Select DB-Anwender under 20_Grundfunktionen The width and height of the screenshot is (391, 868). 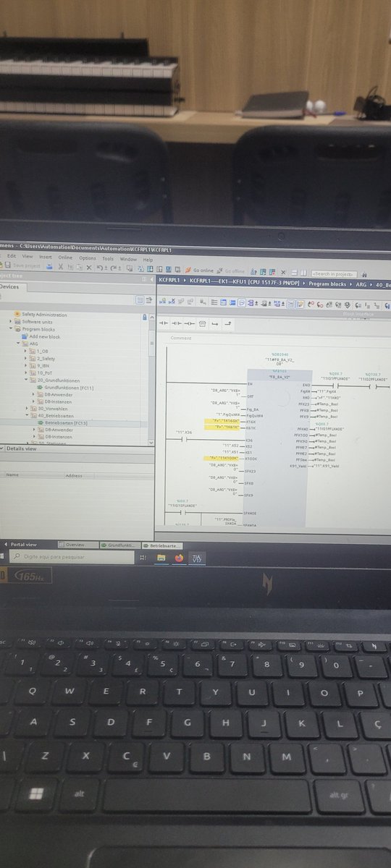(59, 394)
